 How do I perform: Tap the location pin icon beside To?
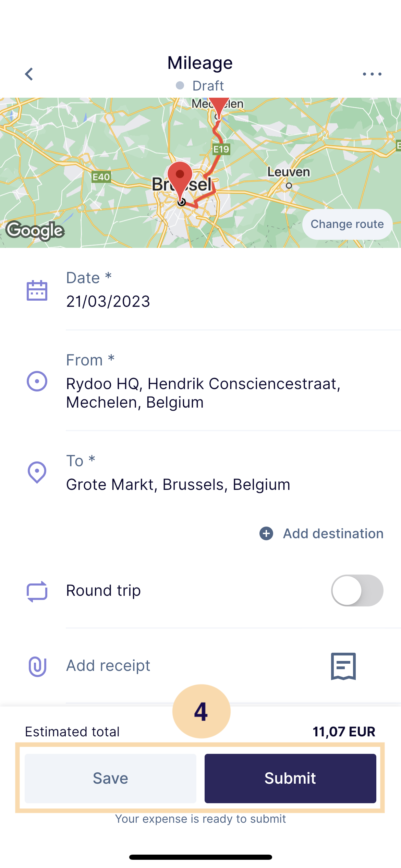coord(37,472)
